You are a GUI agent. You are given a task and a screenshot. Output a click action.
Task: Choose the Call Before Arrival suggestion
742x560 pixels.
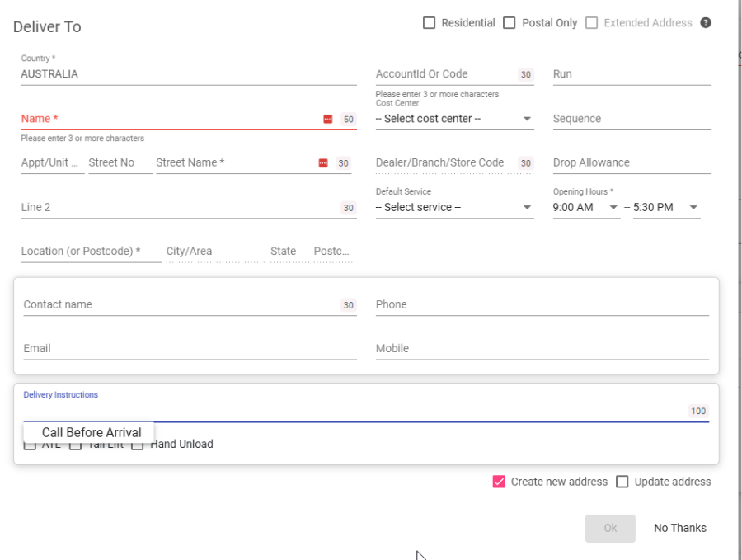[92, 432]
